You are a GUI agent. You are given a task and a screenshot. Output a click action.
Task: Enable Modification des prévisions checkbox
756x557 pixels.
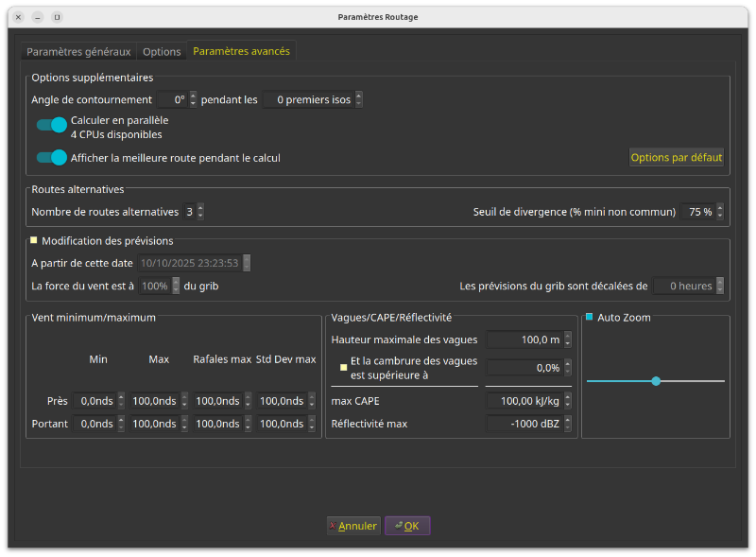pos(34,241)
